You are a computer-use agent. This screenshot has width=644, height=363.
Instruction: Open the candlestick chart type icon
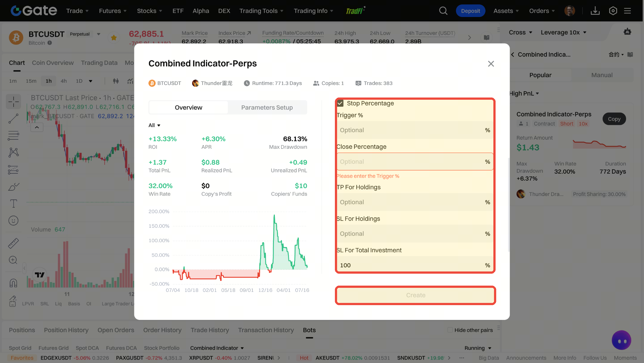pos(116,81)
